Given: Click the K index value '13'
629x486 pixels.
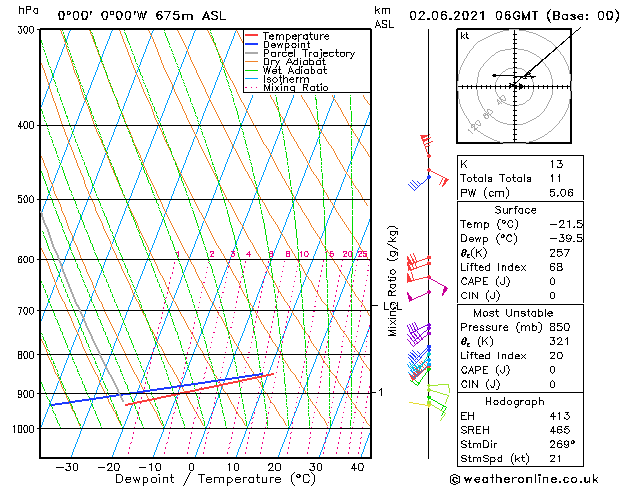Looking at the screenshot, I should [x=556, y=164].
